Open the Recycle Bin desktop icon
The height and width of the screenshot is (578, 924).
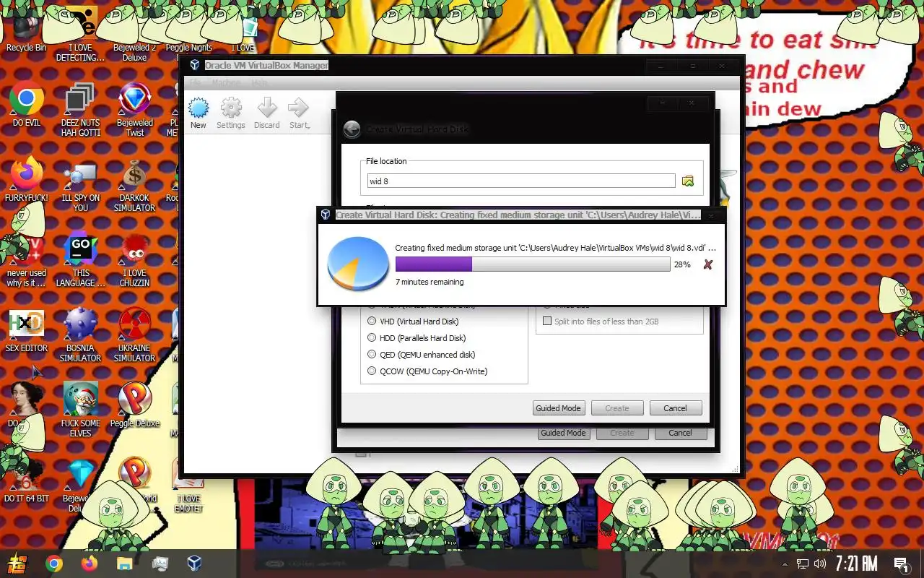pos(26,33)
